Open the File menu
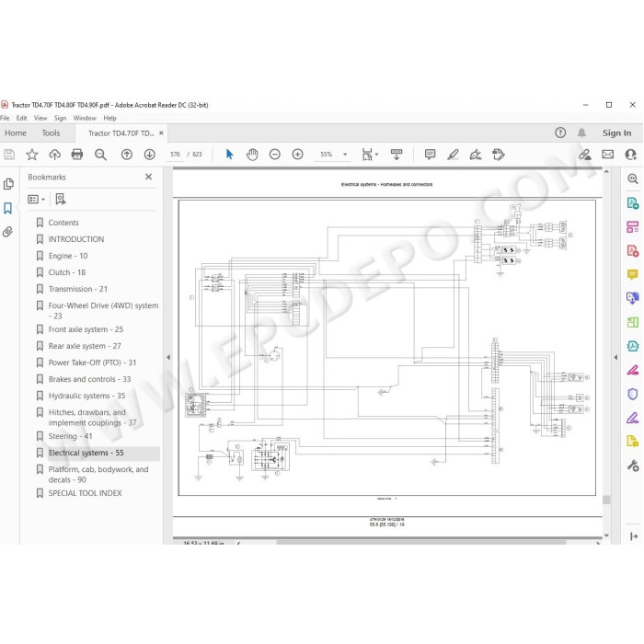 (5, 119)
